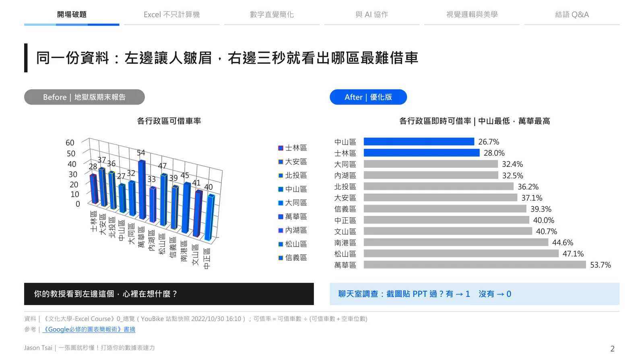Click the y-axis value 60 on left chart
The width and height of the screenshot is (644, 362).
70,143
